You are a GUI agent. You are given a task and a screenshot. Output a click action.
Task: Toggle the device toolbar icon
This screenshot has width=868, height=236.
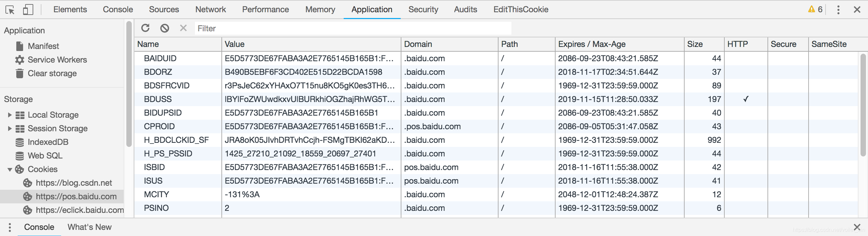[x=28, y=10]
